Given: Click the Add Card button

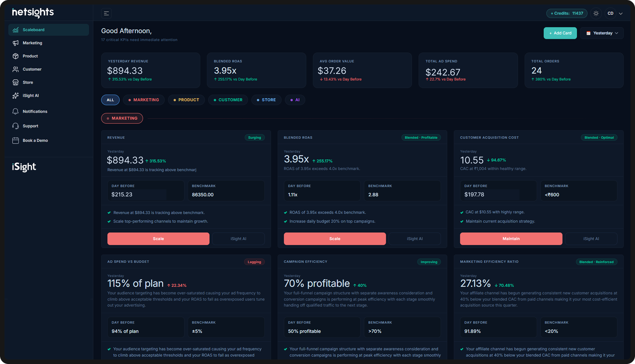Looking at the screenshot, I should (560, 33).
